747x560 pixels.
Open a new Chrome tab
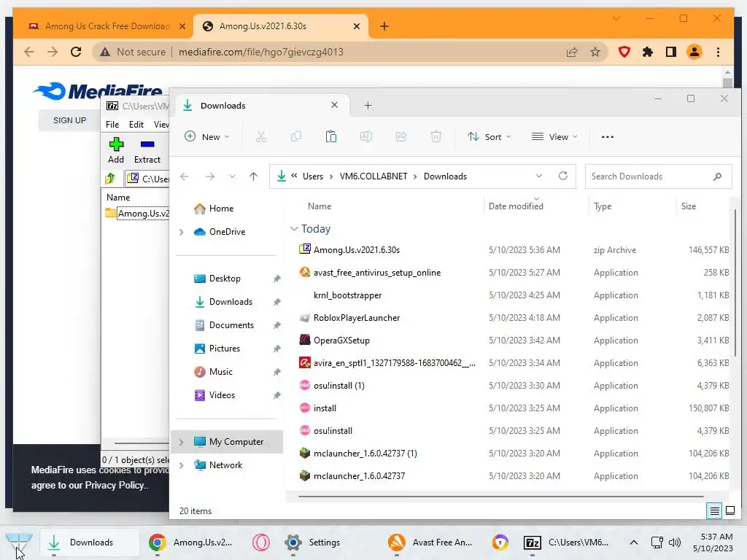[384, 26]
